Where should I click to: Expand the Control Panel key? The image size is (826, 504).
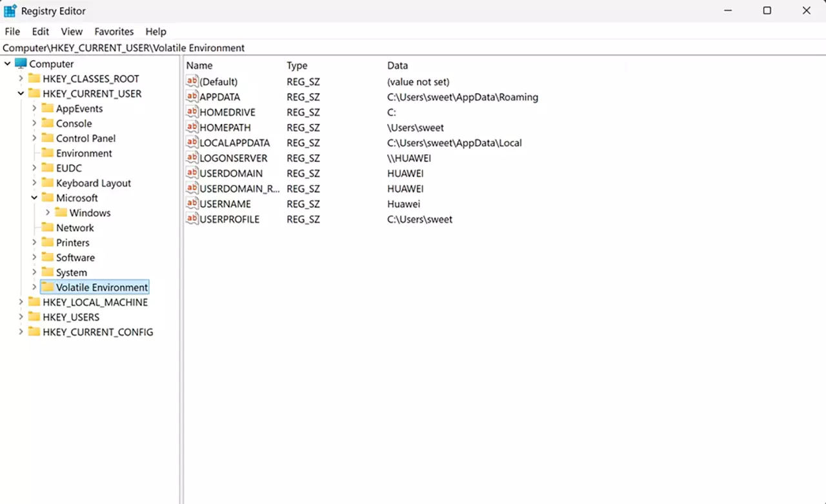34,138
